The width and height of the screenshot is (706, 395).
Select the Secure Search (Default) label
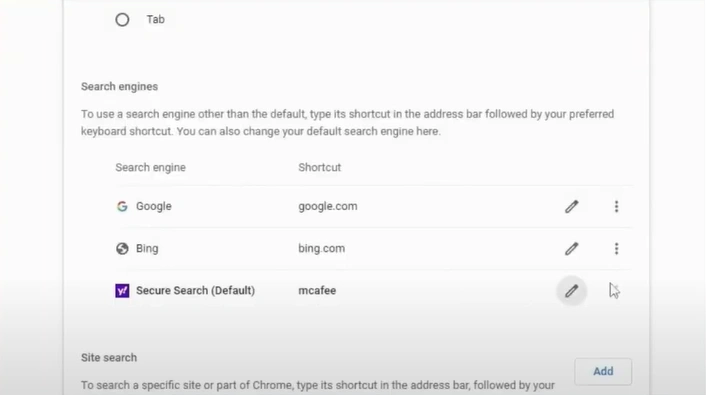click(195, 291)
